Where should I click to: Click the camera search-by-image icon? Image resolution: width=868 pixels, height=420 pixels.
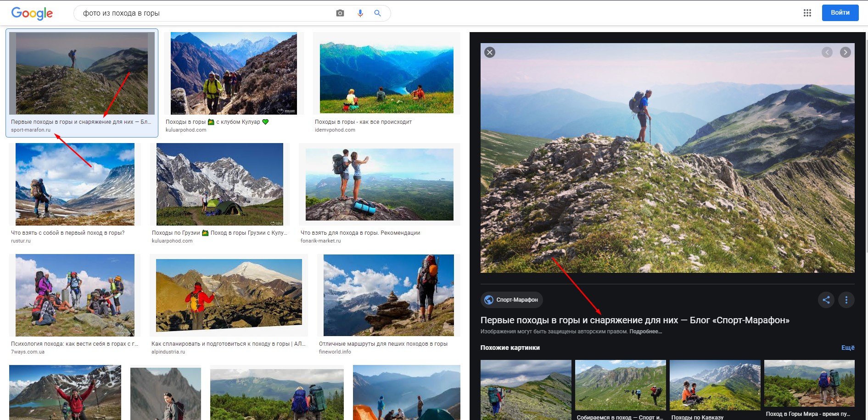point(340,13)
